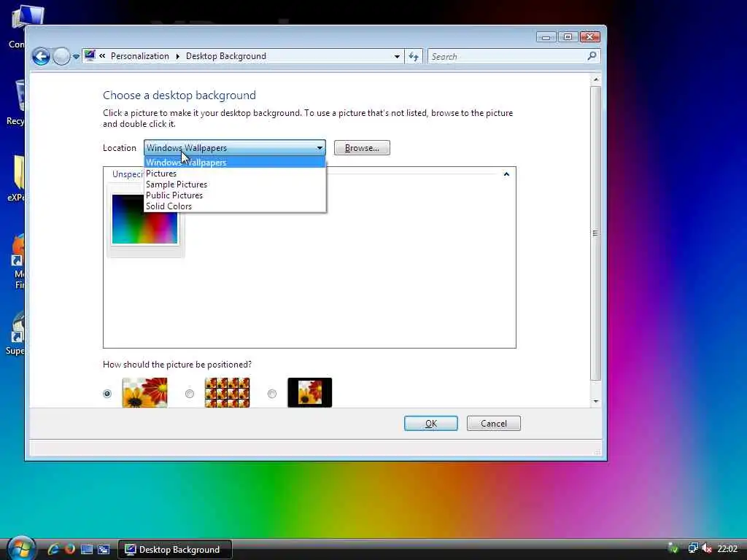
Task: Launch Internet Explorer from quick launch
Action: [x=53, y=549]
